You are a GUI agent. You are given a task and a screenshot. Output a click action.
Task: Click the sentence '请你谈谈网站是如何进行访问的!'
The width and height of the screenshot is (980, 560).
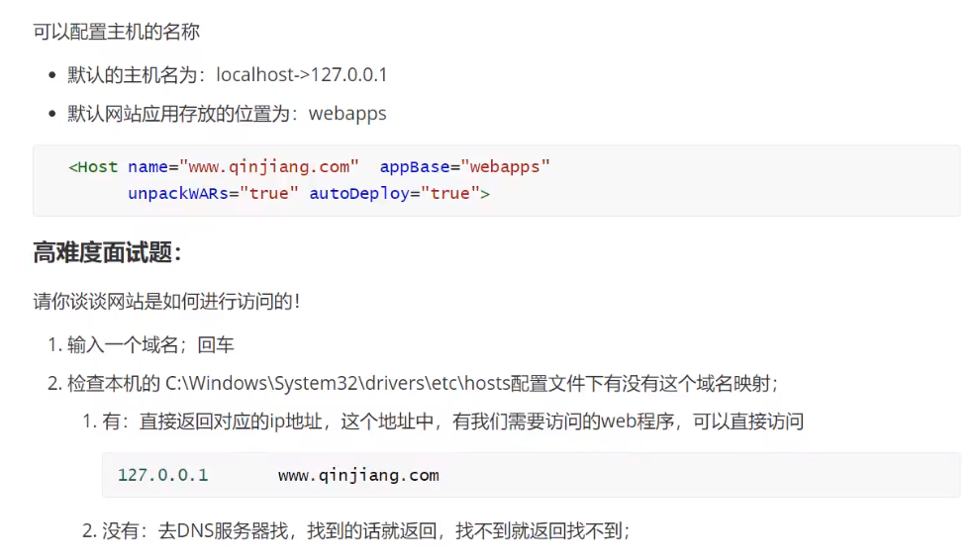click(166, 301)
